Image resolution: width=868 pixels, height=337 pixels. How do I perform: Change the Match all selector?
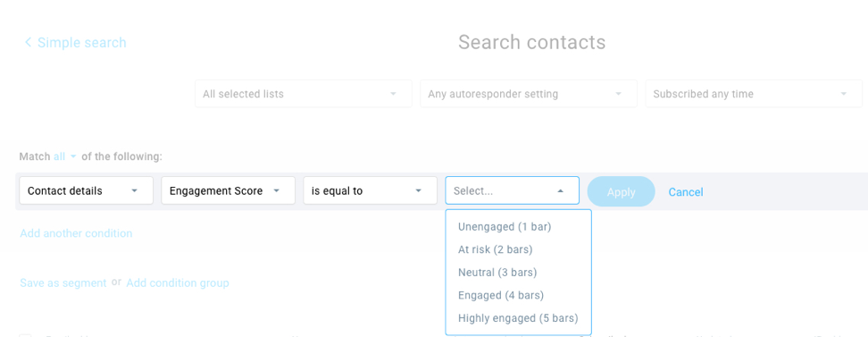coord(65,156)
